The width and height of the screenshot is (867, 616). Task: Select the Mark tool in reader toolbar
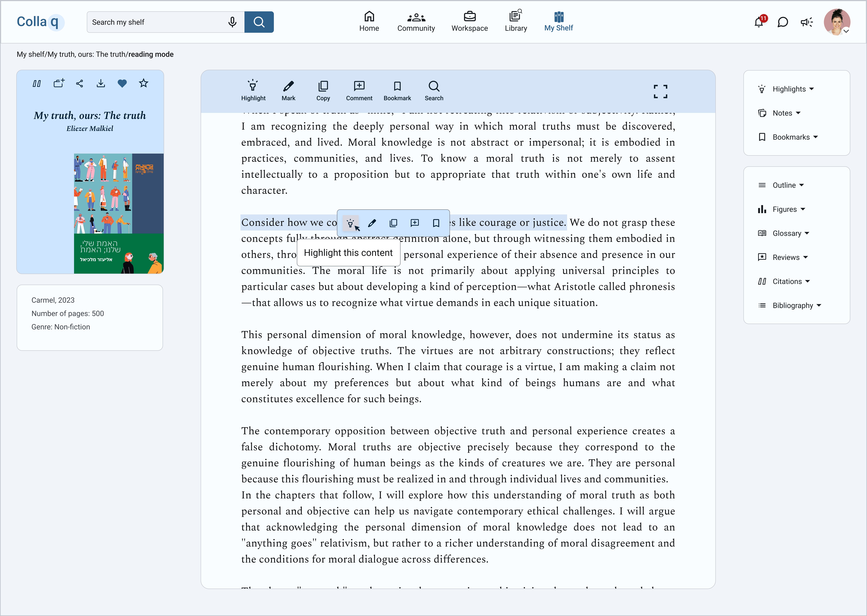[x=288, y=91]
